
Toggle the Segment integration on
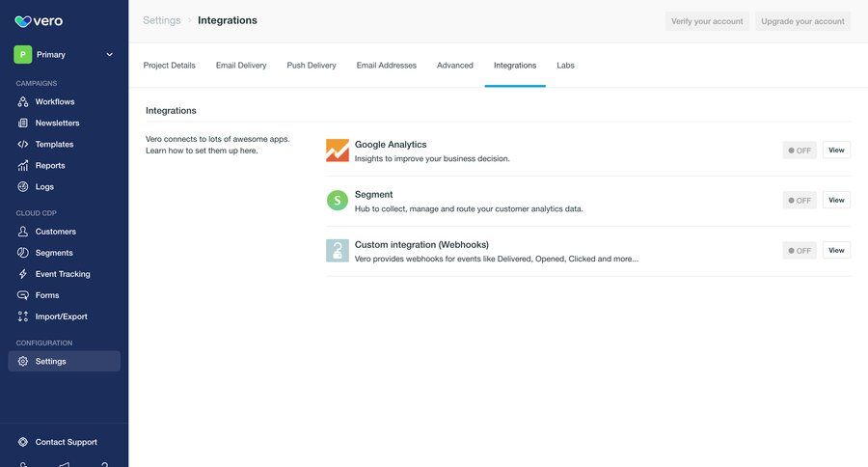tap(800, 200)
